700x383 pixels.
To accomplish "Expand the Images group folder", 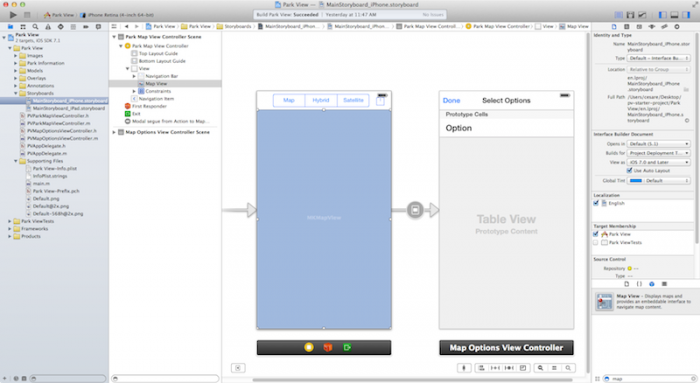I will click(x=16, y=56).
